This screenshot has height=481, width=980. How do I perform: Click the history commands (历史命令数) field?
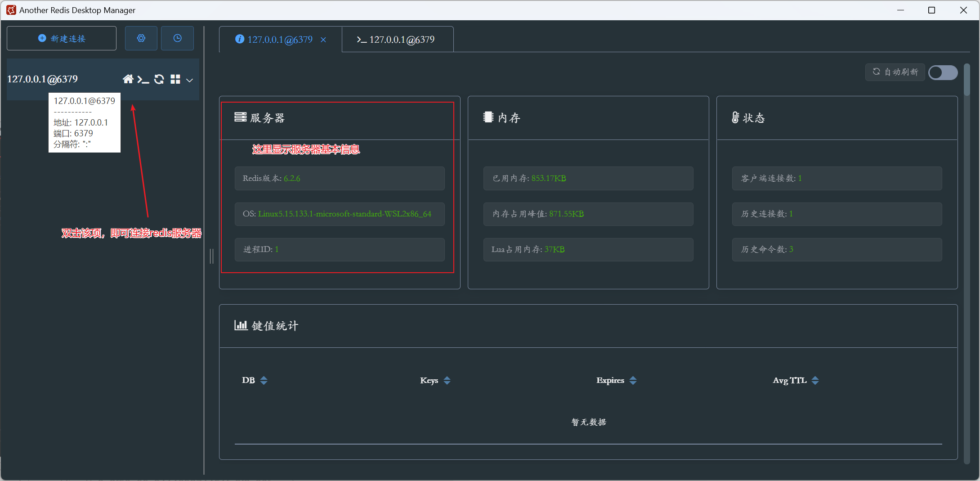coord(837,250)
